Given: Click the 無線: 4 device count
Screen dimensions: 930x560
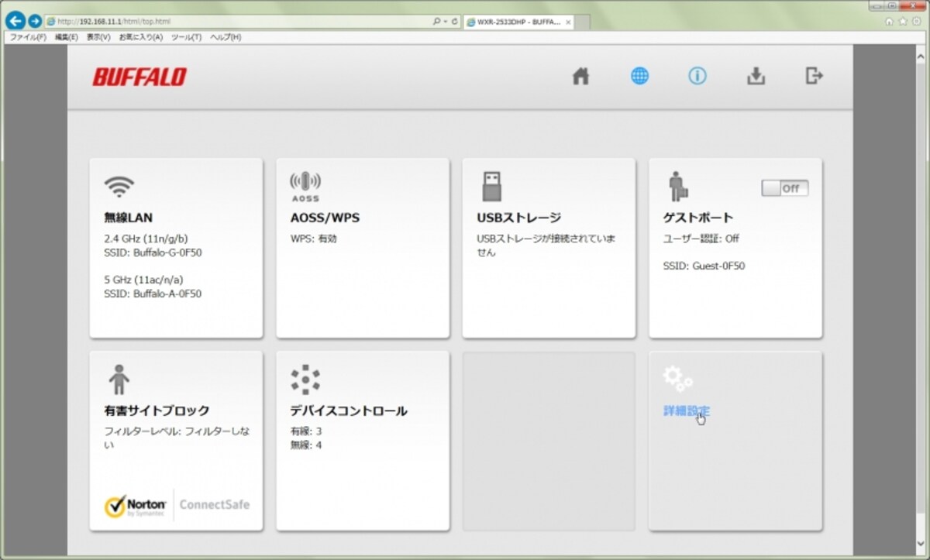Looking at the screenshot, I should 306,445.
